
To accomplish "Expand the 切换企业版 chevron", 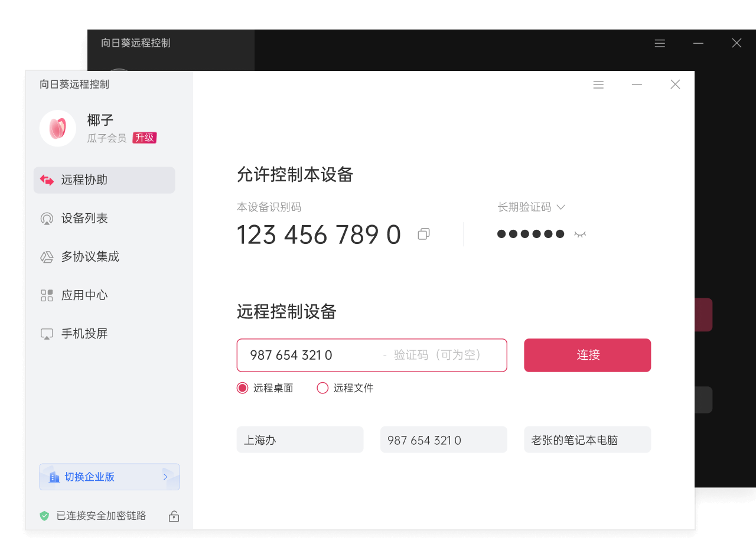I will pyautogui.click(x=165, y=477).
